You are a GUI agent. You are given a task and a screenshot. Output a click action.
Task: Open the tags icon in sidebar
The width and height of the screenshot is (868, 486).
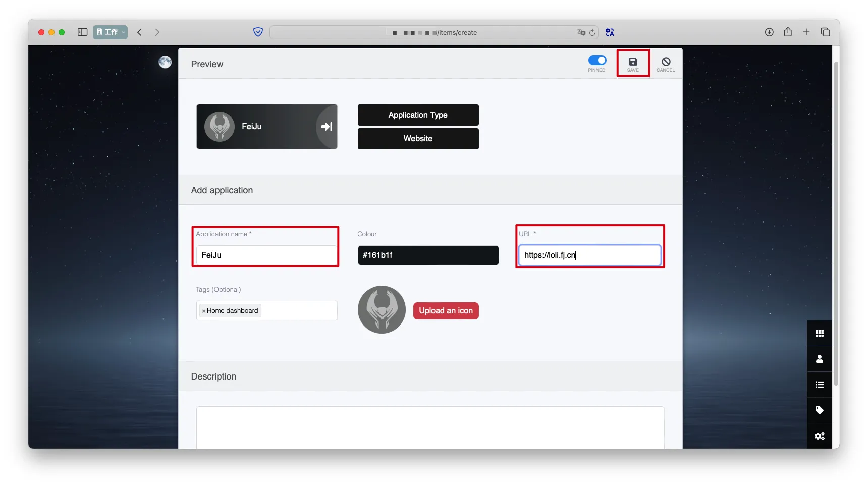pyautogui.click(x=819, y=410)
